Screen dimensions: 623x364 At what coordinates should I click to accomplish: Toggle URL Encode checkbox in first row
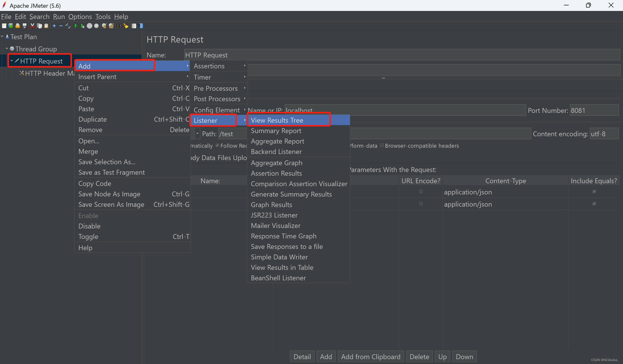point(421,191)
